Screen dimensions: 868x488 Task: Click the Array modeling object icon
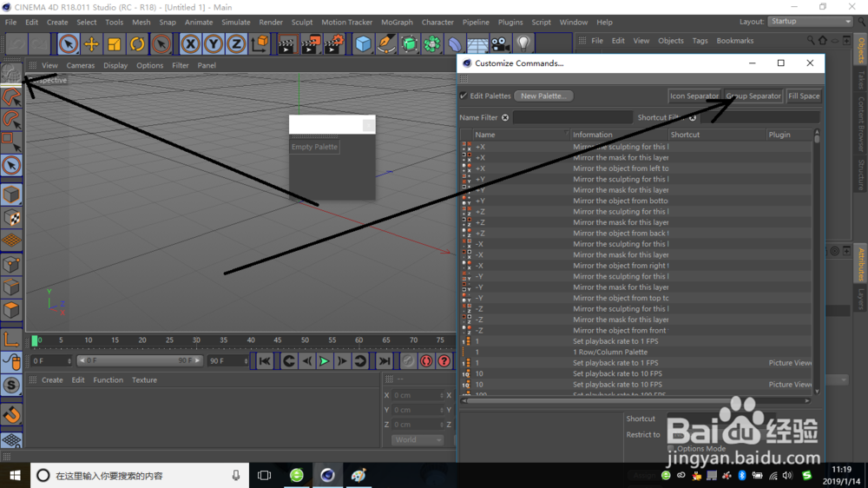click(x=431, y=43)
